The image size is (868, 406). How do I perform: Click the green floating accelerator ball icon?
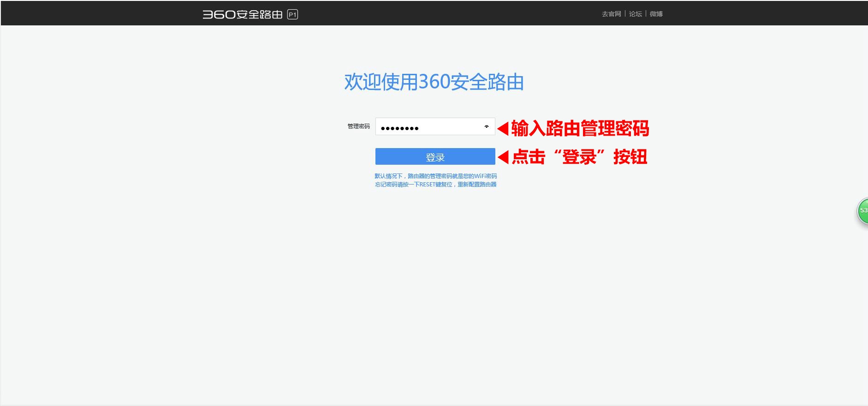click(x=862, y=211)
